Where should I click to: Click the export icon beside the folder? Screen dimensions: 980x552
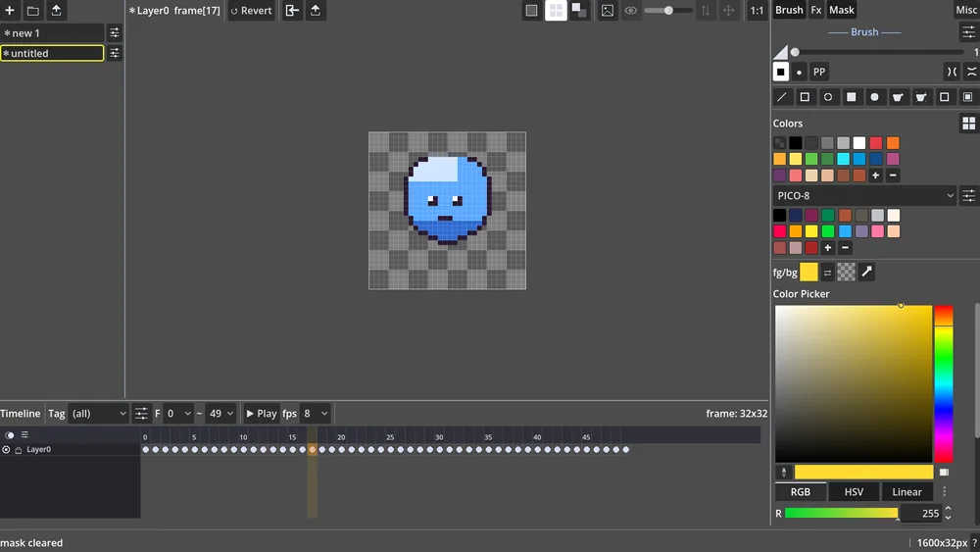[x=56, y=10]
